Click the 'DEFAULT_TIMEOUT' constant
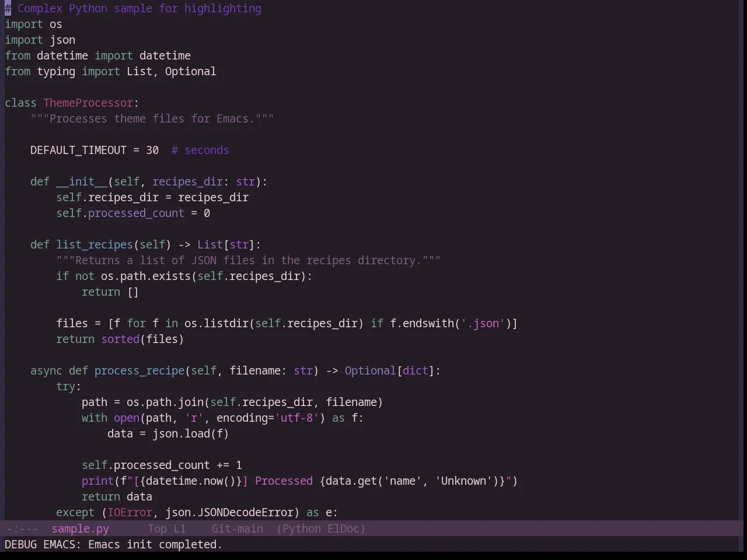 point(78,150)
